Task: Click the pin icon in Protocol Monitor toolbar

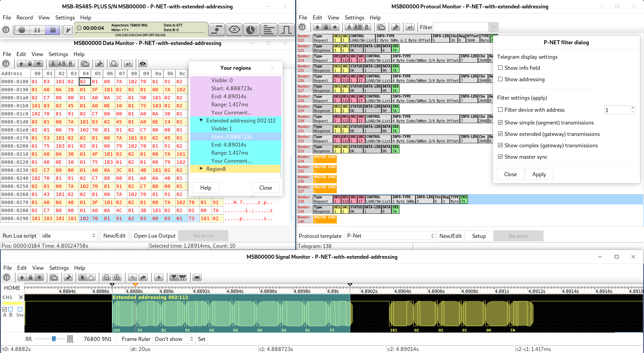Action: tap(396, 27)
